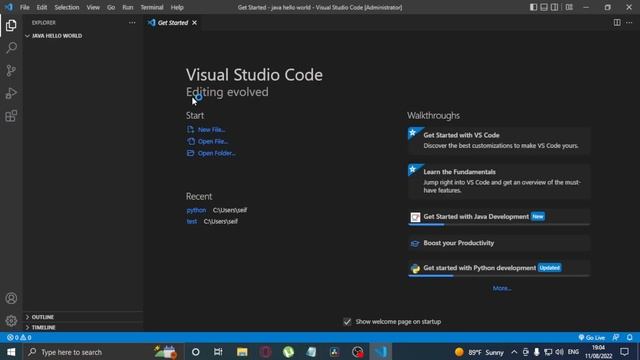Image resolution: width=640 pixels, height=360 pixels.
Task: Collapse the JAVA HELLO WORLD folder section
Action: (83, 36)
